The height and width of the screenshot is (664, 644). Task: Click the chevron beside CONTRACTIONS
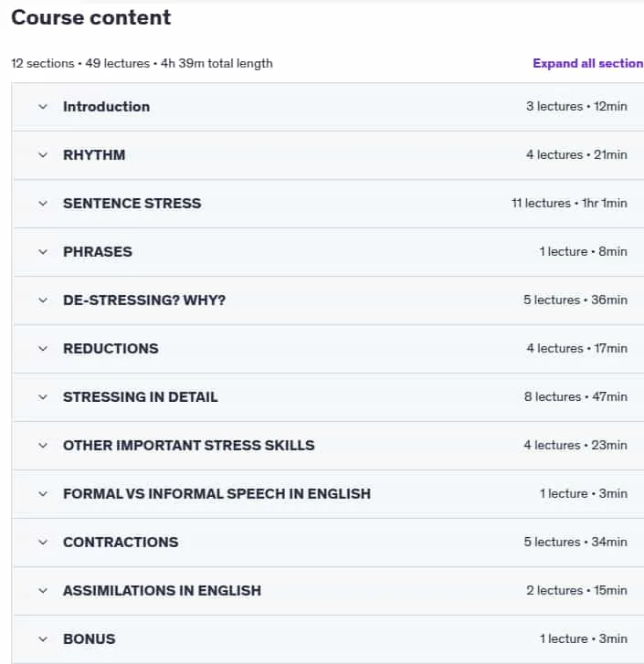click(43, 543)
